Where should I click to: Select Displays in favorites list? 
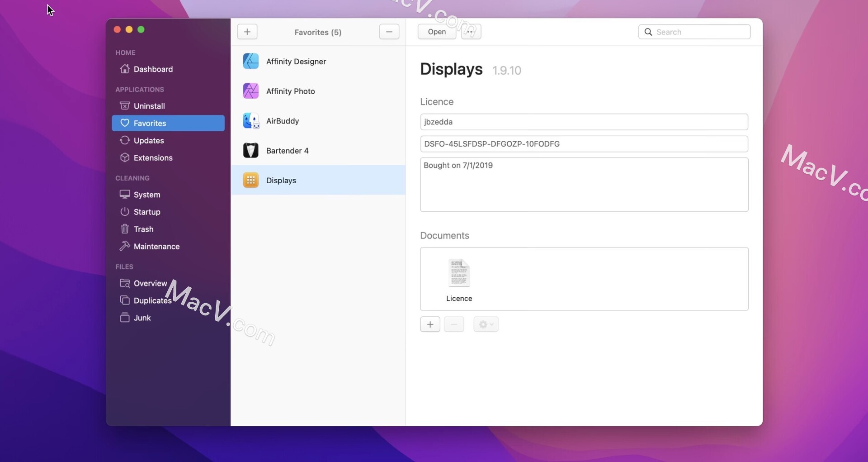(318, 180)
